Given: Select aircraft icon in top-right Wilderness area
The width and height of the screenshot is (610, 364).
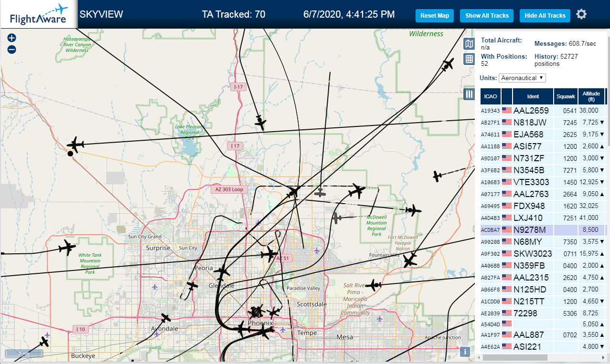Looking at the screenshot, I should 448,64.
